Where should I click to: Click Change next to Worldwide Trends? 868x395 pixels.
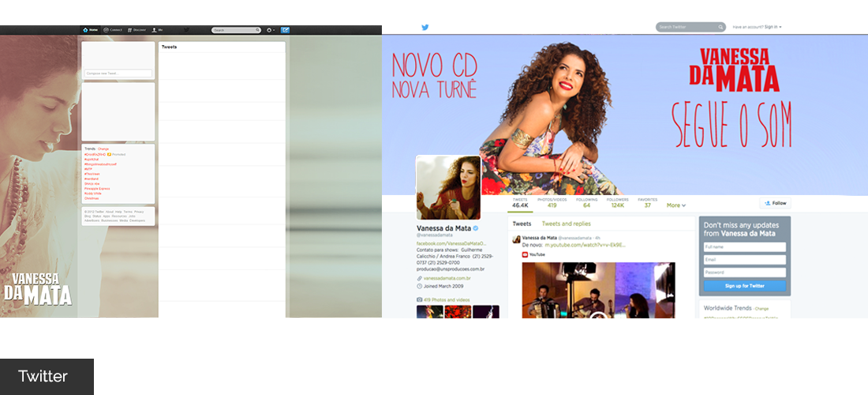[761, 309]
